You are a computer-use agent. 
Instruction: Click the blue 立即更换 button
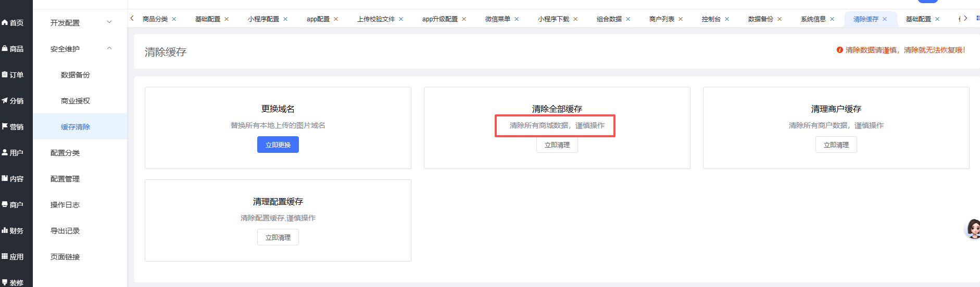278,145
